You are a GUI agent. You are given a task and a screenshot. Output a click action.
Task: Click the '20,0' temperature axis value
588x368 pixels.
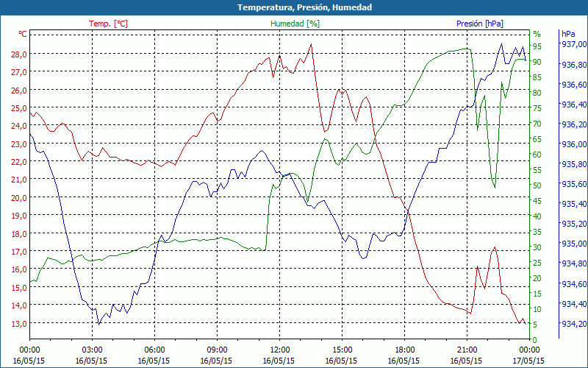pos(20,198)
